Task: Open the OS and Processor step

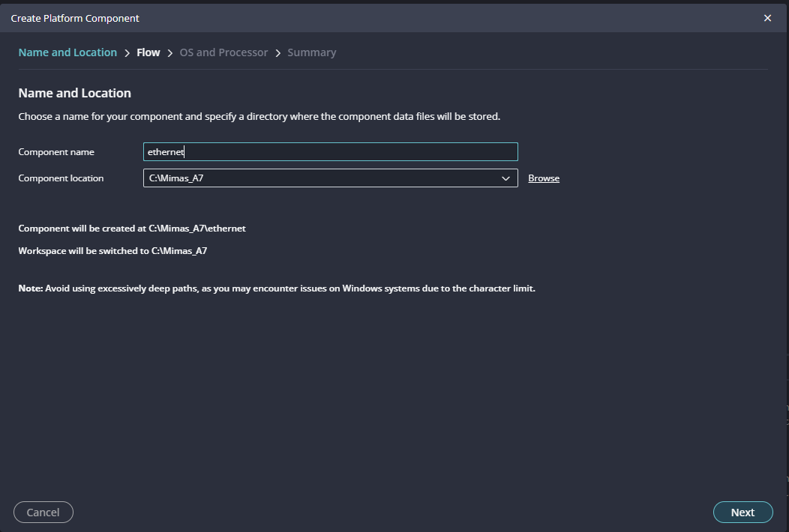Action: pyautogui.click(x=223, y=52)
